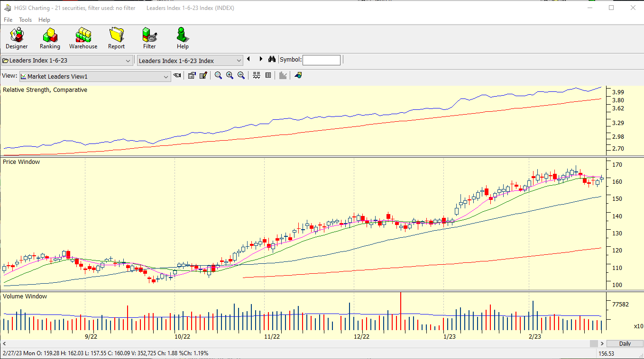Click the binoculars search icon
644x359 pixels.
272,59
